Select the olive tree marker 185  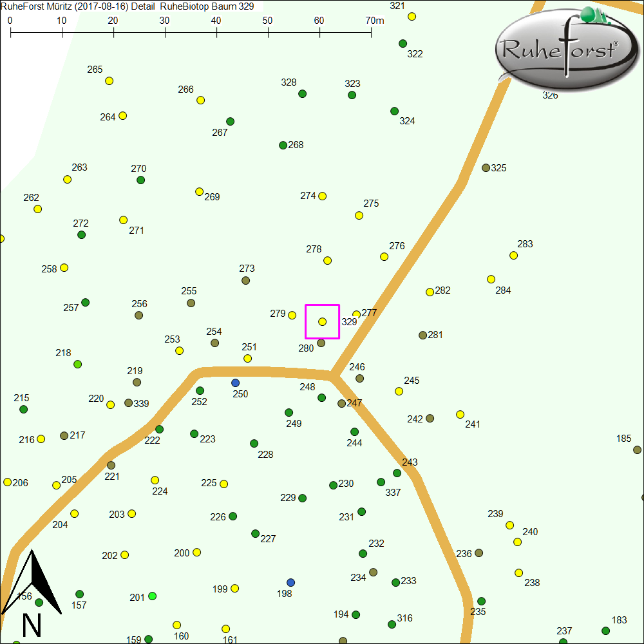[x=637, y=450]
